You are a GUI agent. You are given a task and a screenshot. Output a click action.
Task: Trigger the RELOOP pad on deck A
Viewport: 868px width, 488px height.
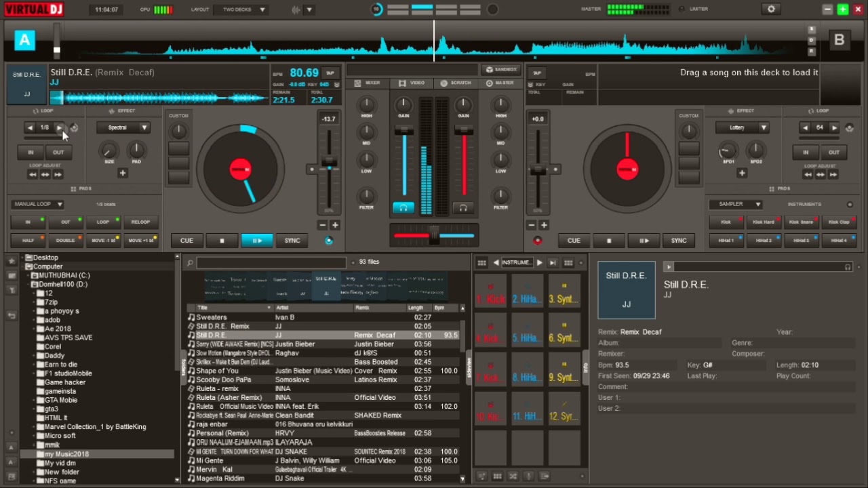point(140,222)
